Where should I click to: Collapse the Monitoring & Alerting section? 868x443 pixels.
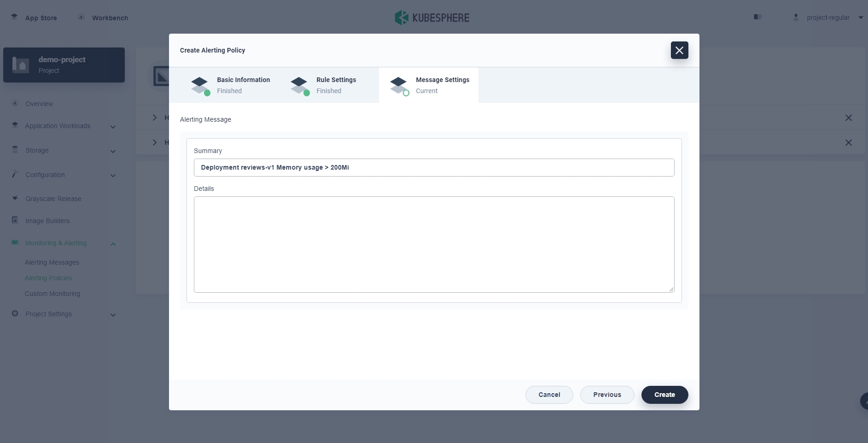pyautogui.click(x=113, y=243)
